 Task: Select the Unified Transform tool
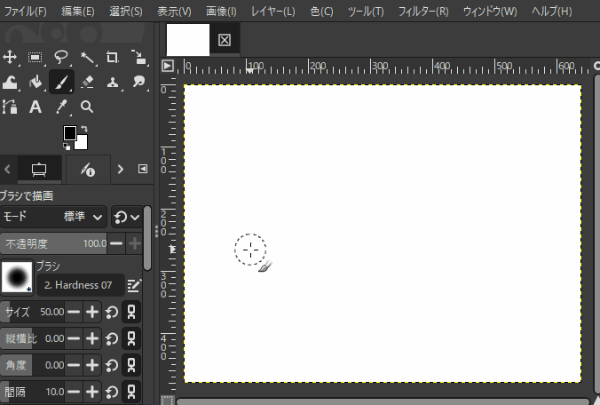[x=139, y=57]
